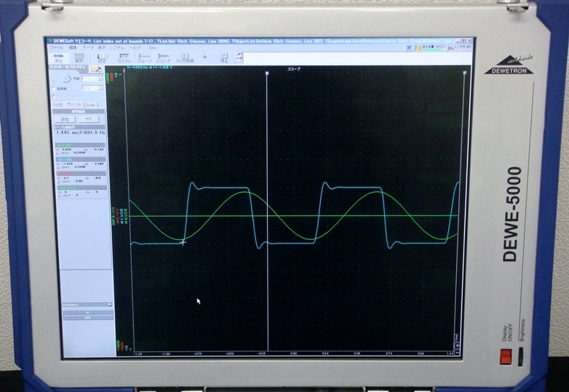Toggle the Design mode hammer icon
The height and width of the screenshot is (392, 569).
[97, 70]
